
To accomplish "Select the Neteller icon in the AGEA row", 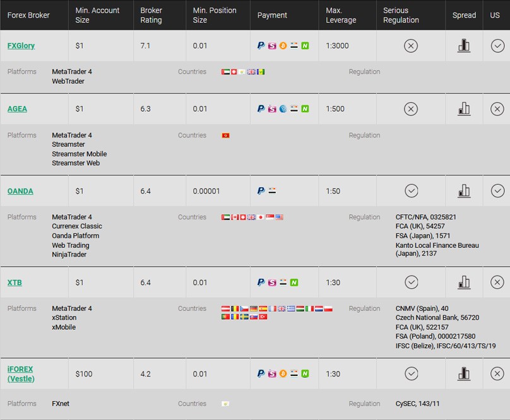I will (305, 109).
